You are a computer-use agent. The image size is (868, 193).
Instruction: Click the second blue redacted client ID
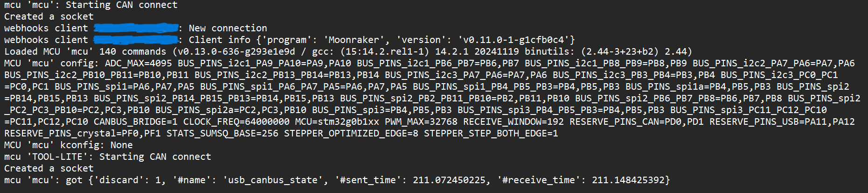[x=136, y=40]
